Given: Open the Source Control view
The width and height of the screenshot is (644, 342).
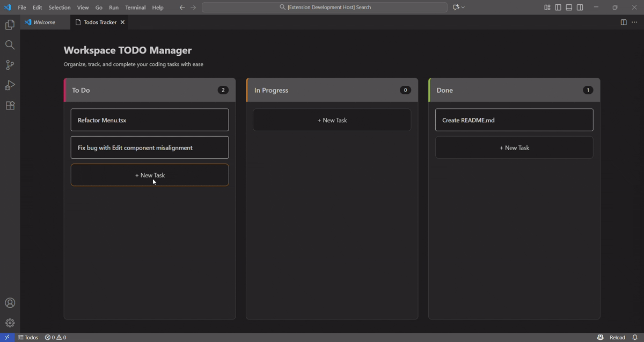Looking at the screenshot, I should click(10, 65).
